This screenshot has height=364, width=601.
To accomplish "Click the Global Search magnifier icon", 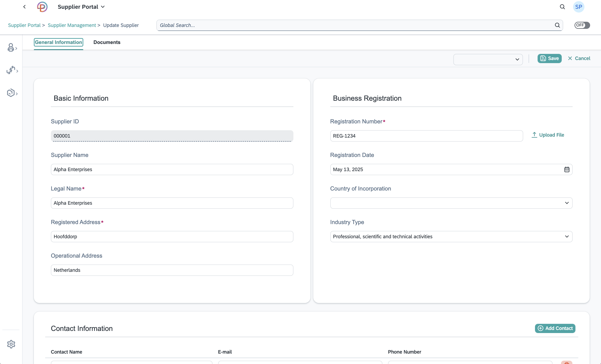I will click(557, 25).
